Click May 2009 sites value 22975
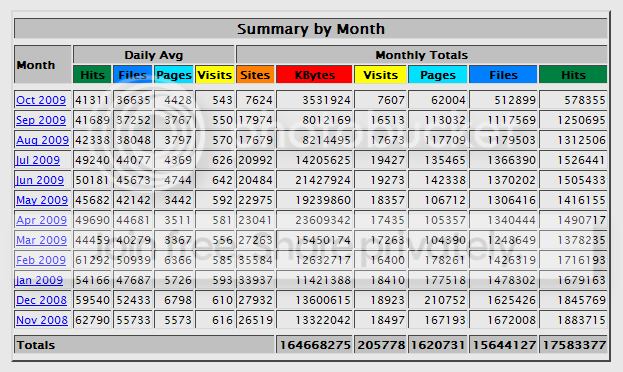 point(255,200)
